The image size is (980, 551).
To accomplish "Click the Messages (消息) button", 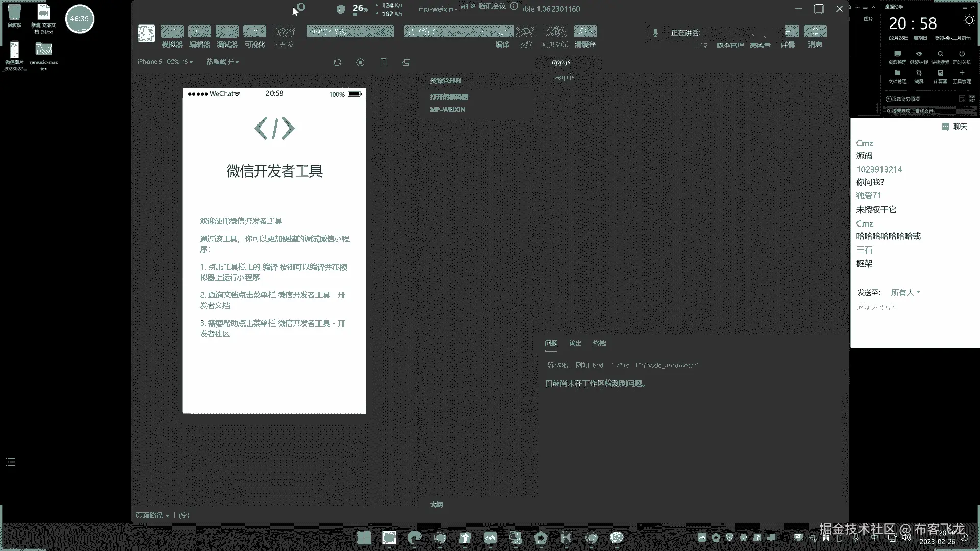I will (x=815, y=32).
